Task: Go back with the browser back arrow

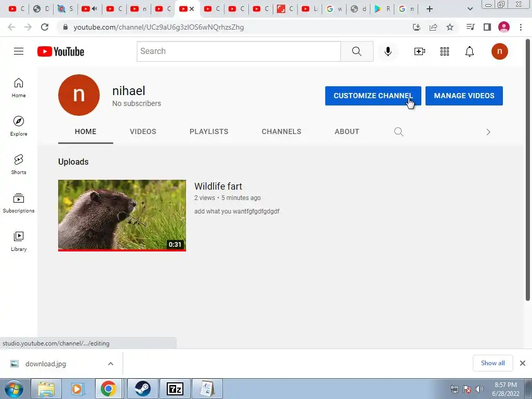Action: point(11,27)
